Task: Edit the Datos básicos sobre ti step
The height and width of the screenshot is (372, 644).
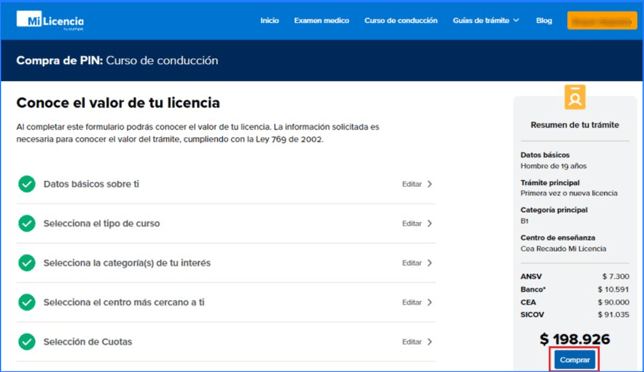Action: tap(412, 184)
